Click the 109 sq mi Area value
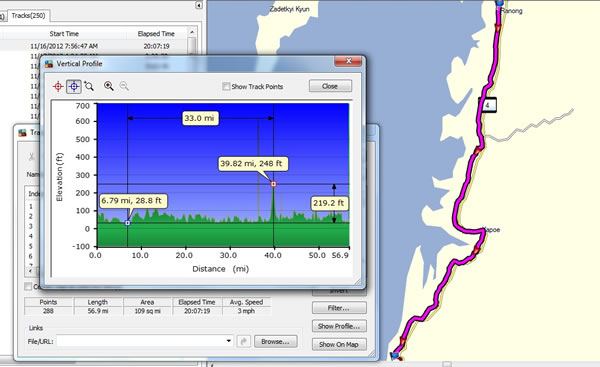 tap(147, 311)
